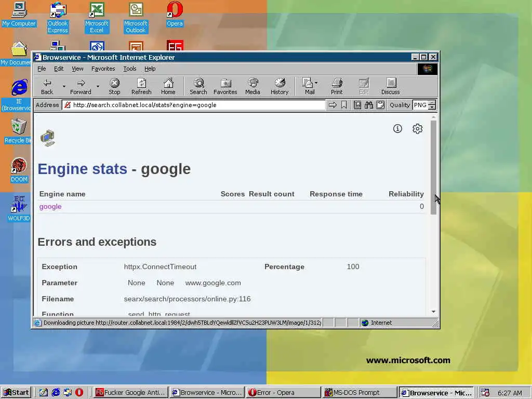The height and width of the screenshot is (399, 532).
Task: Select the Opera desktop shortcut
Action: (x=175, y=14)
